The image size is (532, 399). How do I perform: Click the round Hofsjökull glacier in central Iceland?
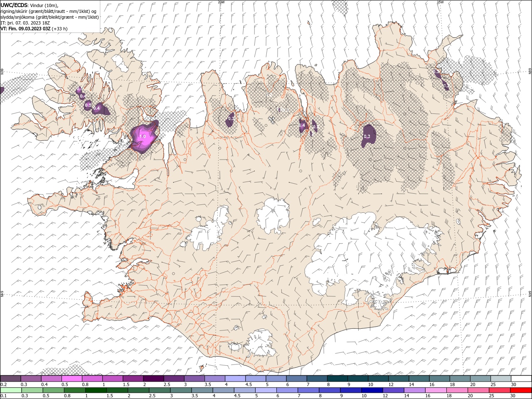click(273, 215)
